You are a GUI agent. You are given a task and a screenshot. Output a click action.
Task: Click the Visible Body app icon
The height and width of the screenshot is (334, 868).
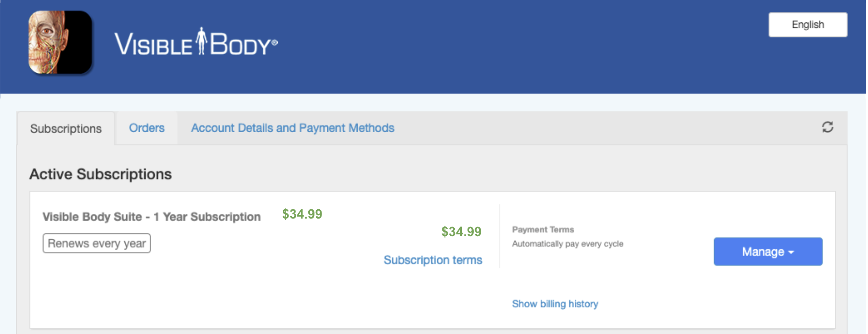pyautogui.click(x=60, y=42)
